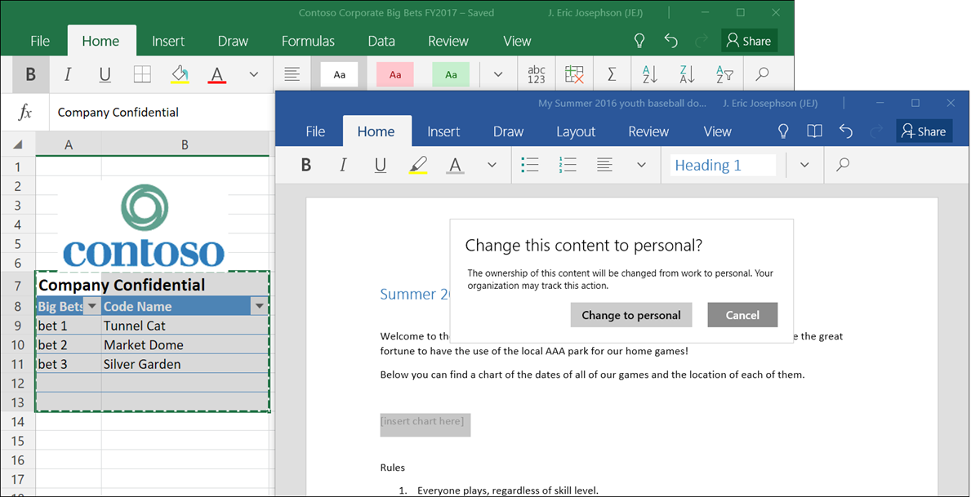980x497 pixels.
Task: Select the AutoSum icon in Excel ribbon
Action: pos(612,74)
